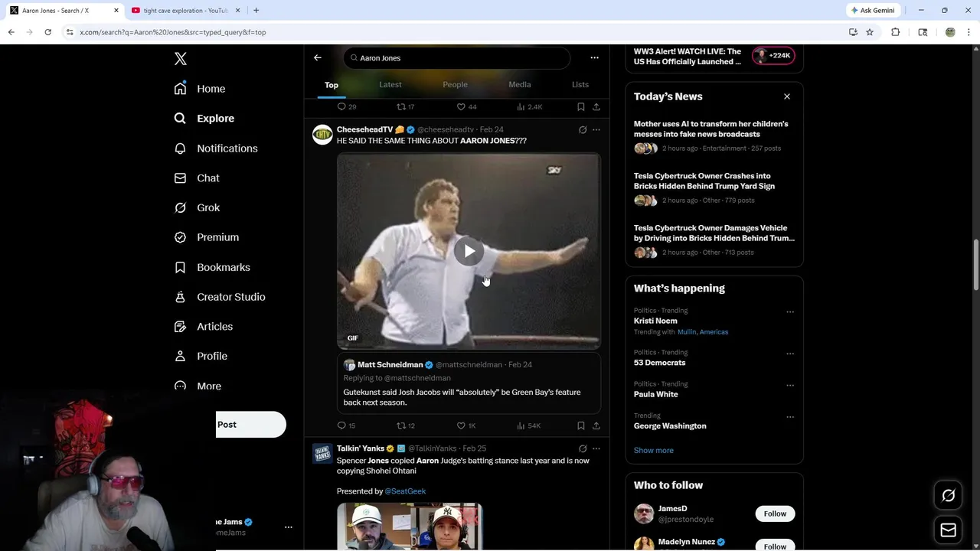Repost the CheeseheadTV post with 12 reposts

click(406, 425)
